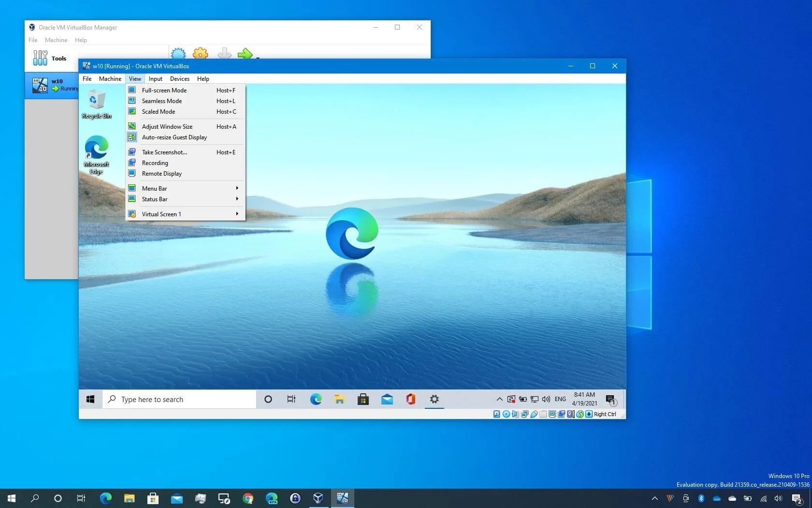Click the Type here to search box

click(x=179, y=399)
